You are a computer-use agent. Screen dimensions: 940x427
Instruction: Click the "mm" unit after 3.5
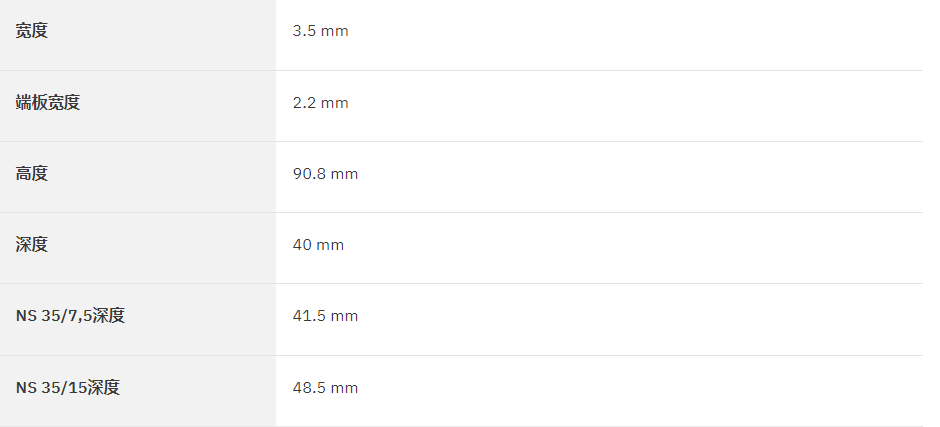(x=335, y=32)
